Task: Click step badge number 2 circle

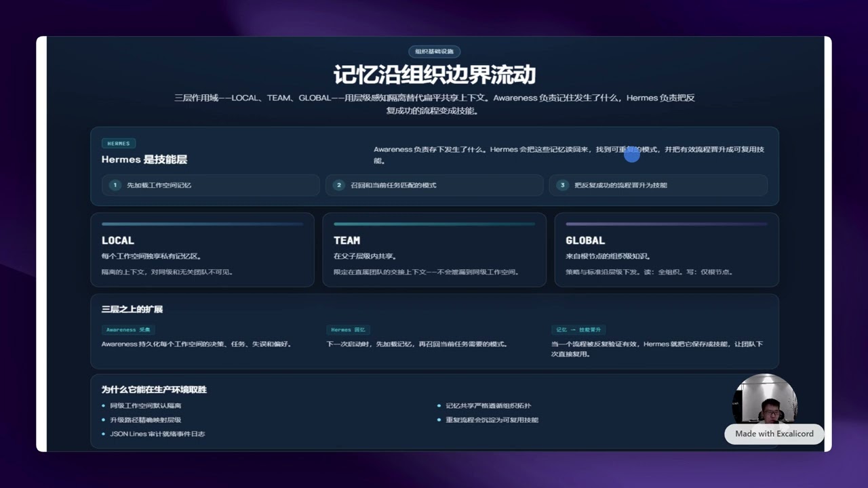Action: [x=339, y=185]
